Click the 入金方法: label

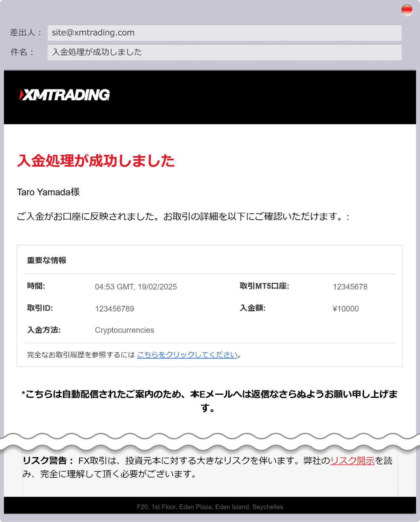click(x=44, y=330)
